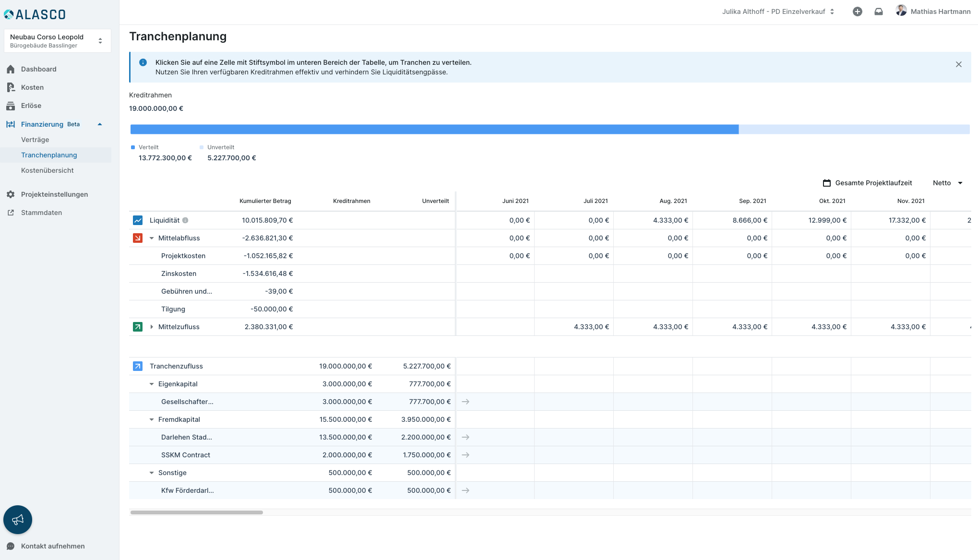Open Kostenübersicht in the sidebar

[48, 170]
